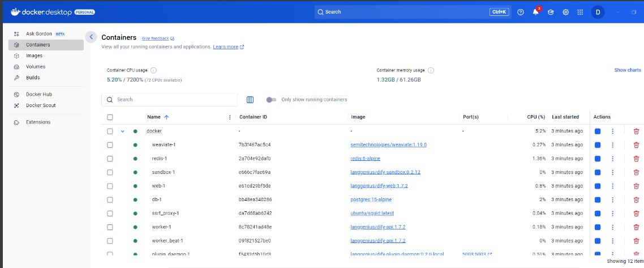644x268 pixels.
Task: Stop the db-1 container
Action: click(x=598, y=200)
